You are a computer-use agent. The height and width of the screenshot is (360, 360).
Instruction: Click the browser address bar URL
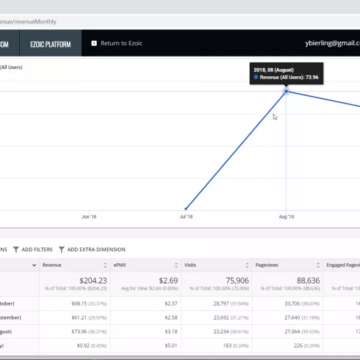(x=28, y=22)
